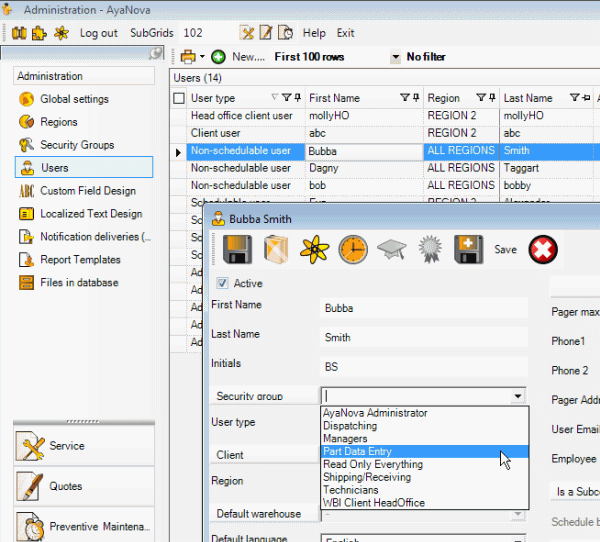Open Security Groups in Administration pane
Image resolution: width=600 pixels, height=542 pixels.
pyautogui.click(x=77, y=145)
